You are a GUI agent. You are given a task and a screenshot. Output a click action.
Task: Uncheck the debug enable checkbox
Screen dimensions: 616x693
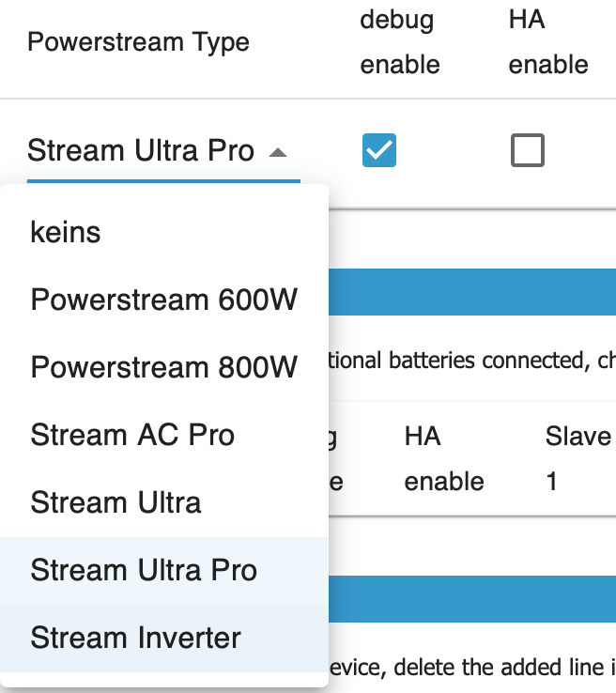pos(379,150)
